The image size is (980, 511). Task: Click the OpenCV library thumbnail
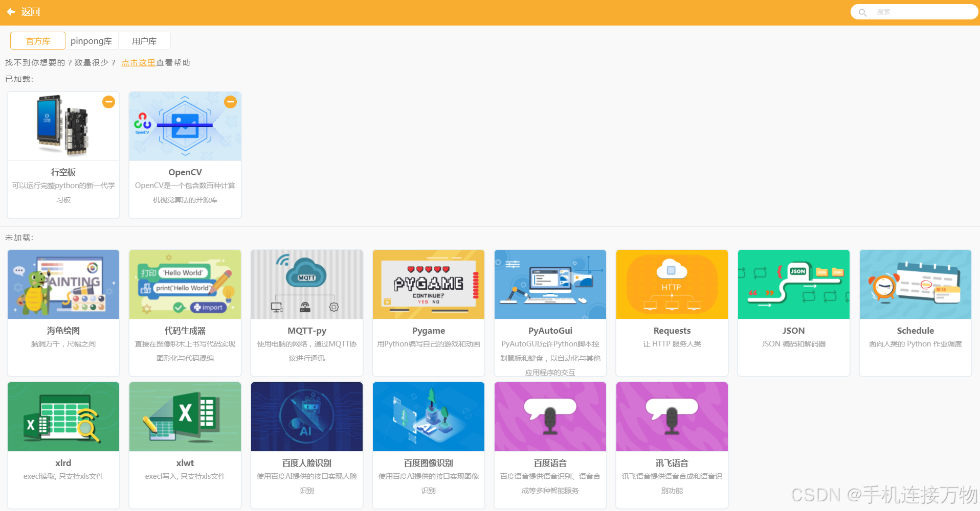(x=185, y=126)
